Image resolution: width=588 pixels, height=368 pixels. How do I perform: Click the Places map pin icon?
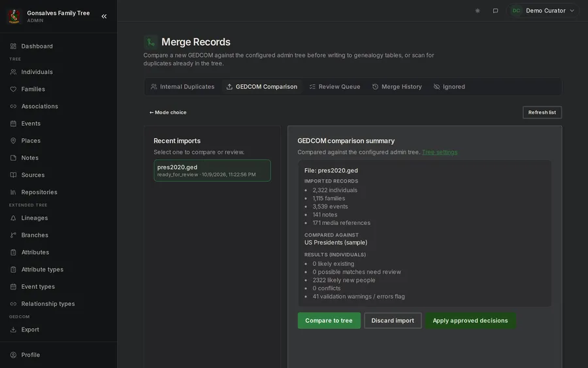click(x=13, y=141)
